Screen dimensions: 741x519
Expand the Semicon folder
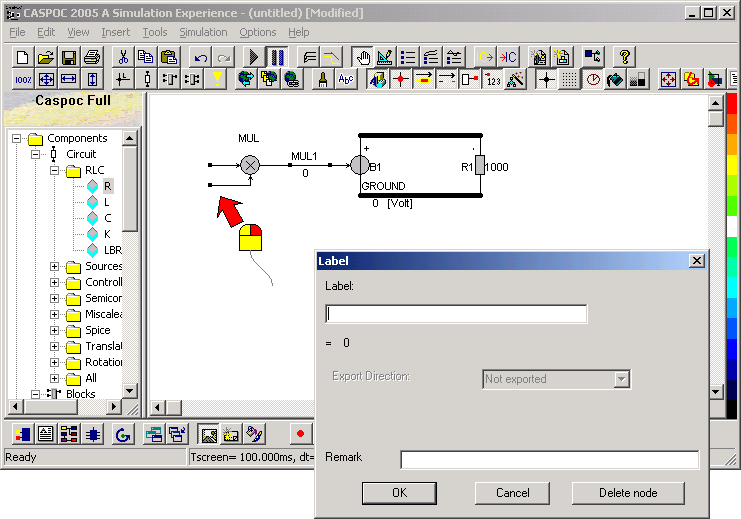pyautogui.click(x=54, y=299)
